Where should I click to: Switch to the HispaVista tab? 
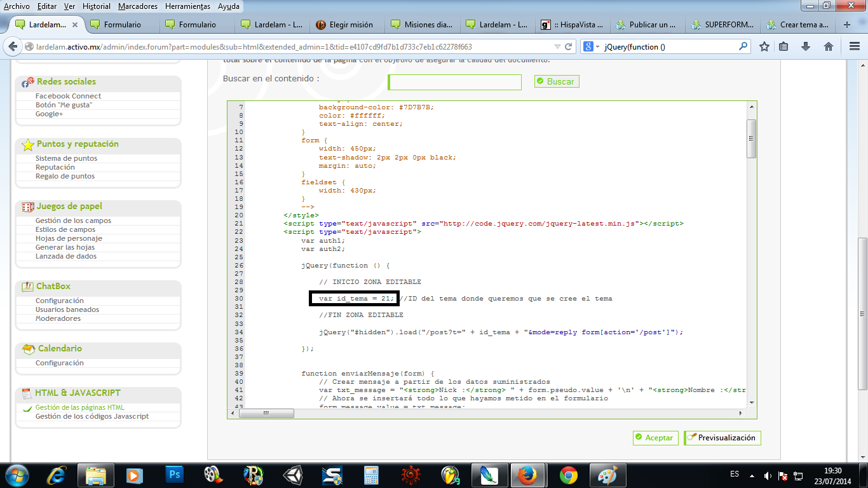pos(573,25)
